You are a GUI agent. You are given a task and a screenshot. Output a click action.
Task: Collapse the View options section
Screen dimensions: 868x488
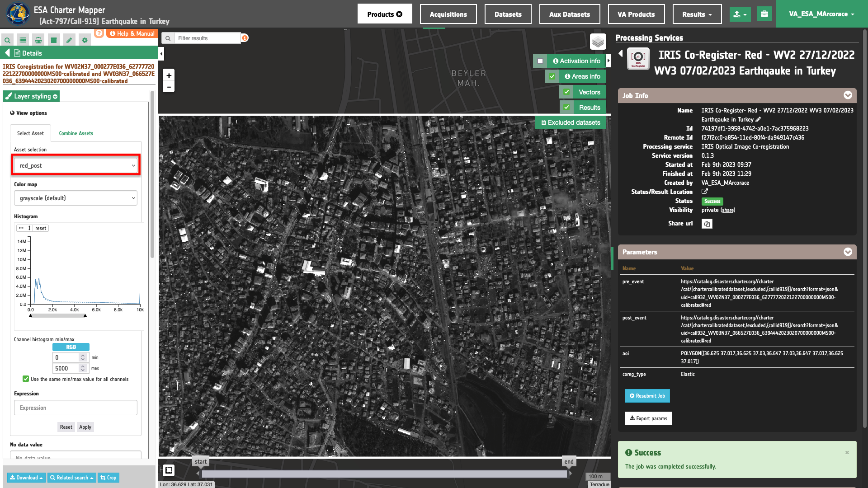(28, 113)
